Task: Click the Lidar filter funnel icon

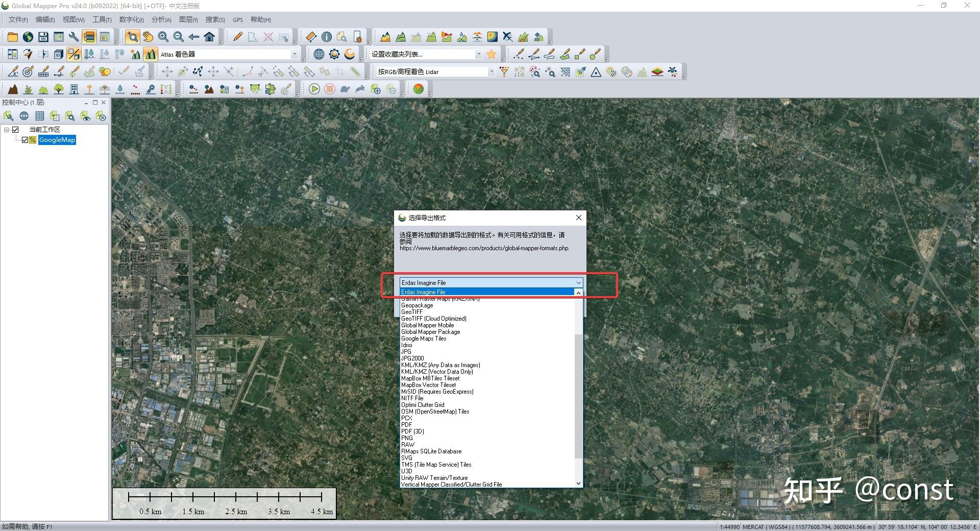Action: click(x=504, y=72)
